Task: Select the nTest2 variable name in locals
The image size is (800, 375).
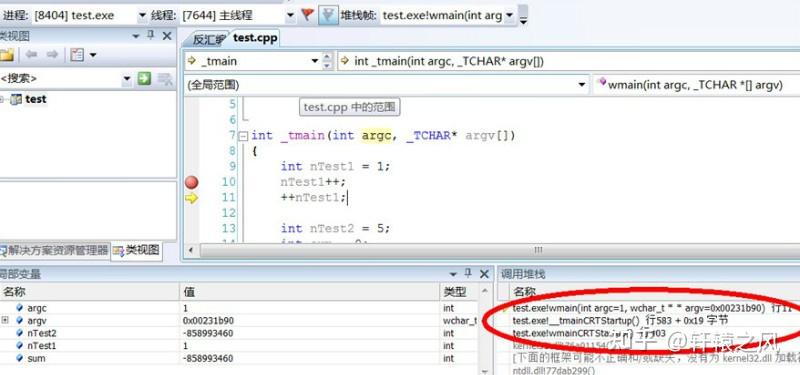Action: (42, 333)
